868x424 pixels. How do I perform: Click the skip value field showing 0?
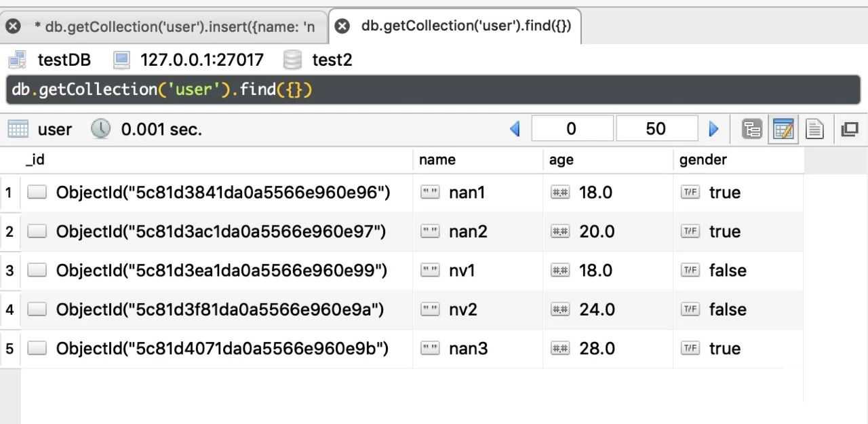click(571, 129)
